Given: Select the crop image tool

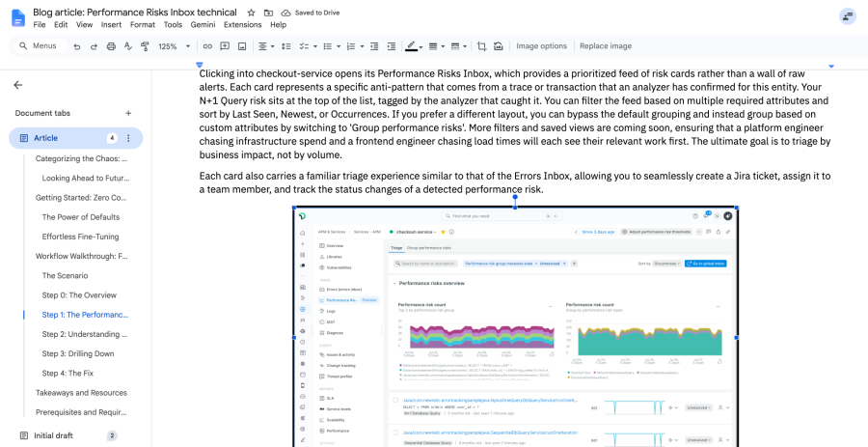Looking at the screenshot, I should pyautogui.click(x=481, y=46).
